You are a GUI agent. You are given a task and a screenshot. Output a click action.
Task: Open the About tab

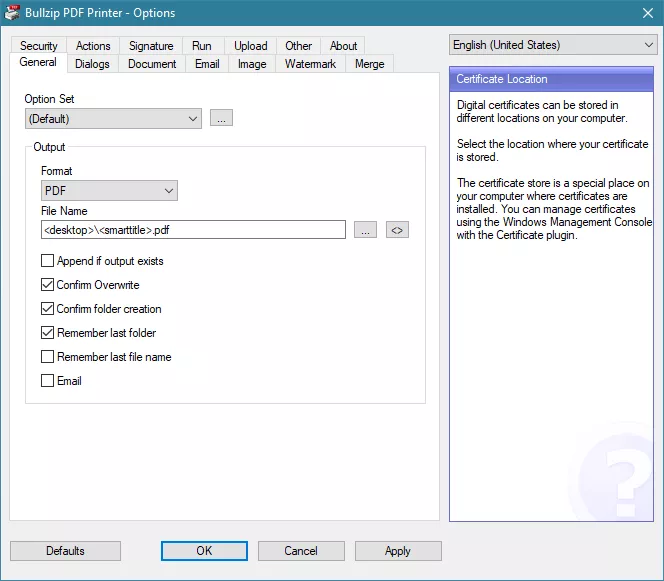[343, 46]
